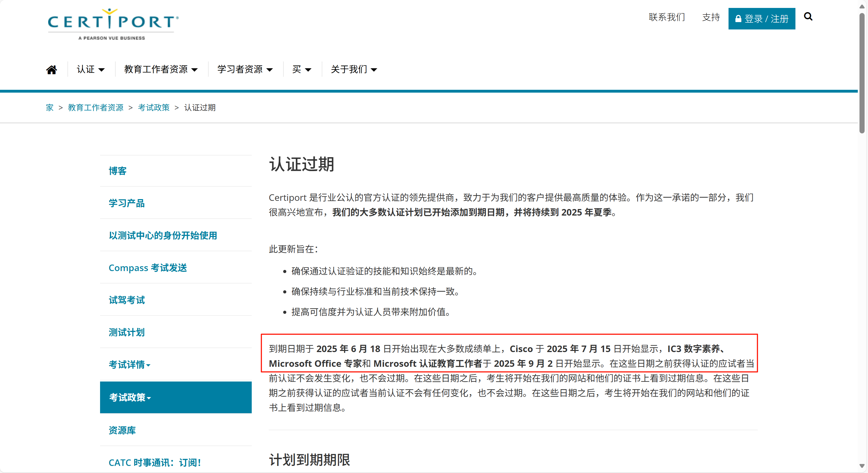Open 联系我们 link in header
Screen dimensions: 868x473
[667, 17]
